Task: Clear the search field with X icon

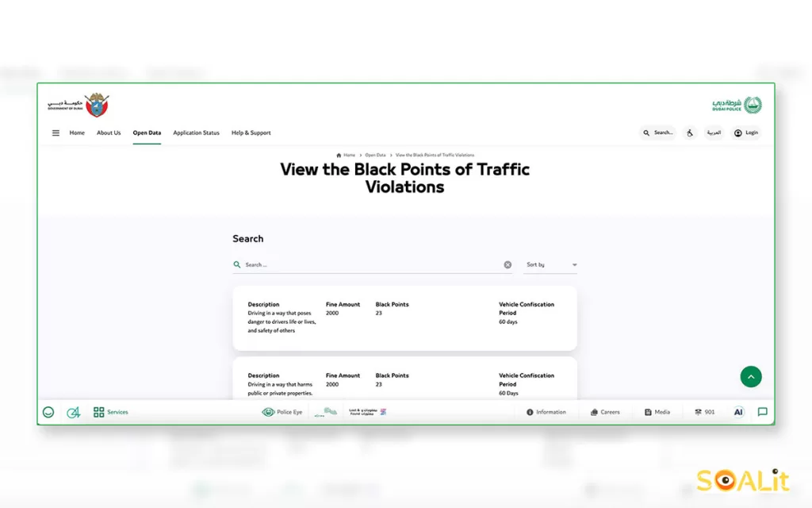Action: click(507, 265)
